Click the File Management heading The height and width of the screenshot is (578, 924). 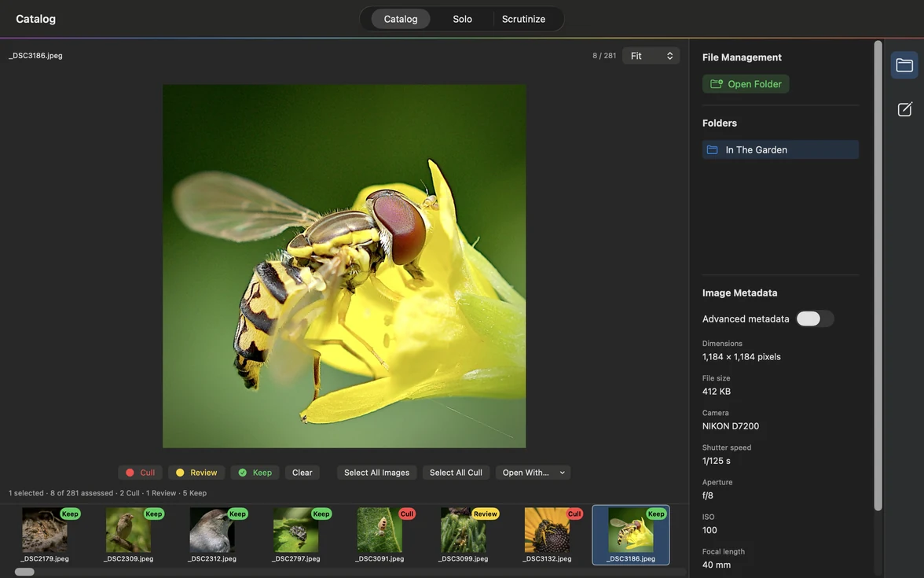(x=742, y=57)
